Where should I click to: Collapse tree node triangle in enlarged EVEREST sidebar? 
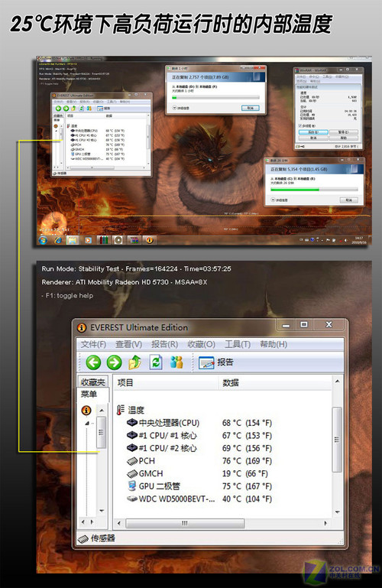tap(87, 423)
